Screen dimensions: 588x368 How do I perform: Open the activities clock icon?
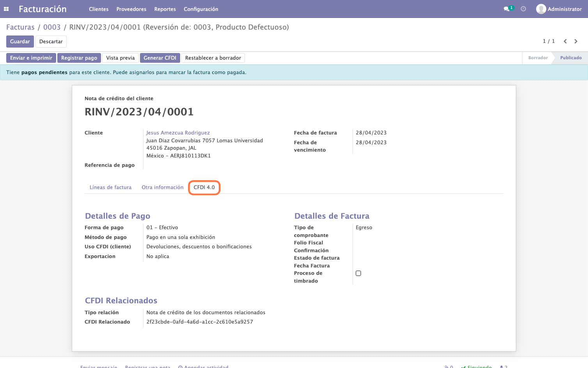(523, 9)
